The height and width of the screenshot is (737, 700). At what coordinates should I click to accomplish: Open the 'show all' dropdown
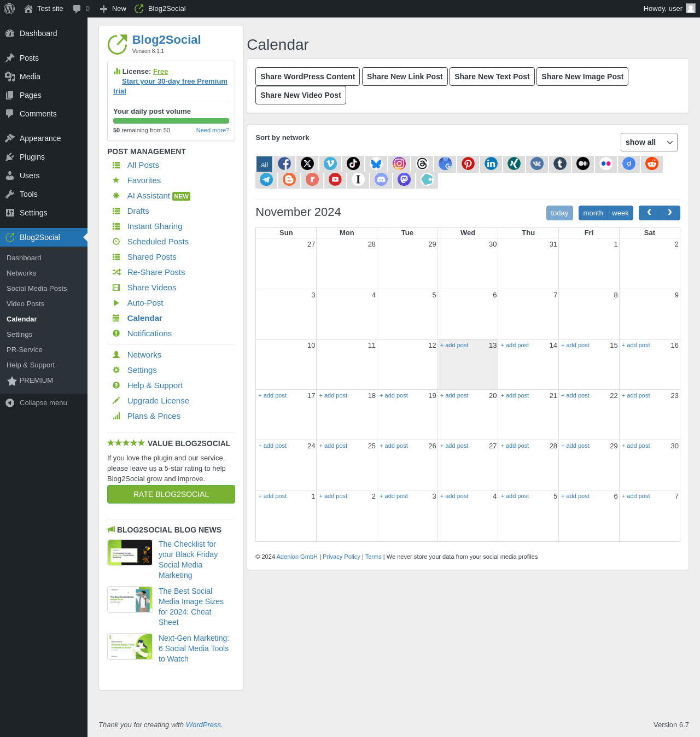[x=649, y=142]
